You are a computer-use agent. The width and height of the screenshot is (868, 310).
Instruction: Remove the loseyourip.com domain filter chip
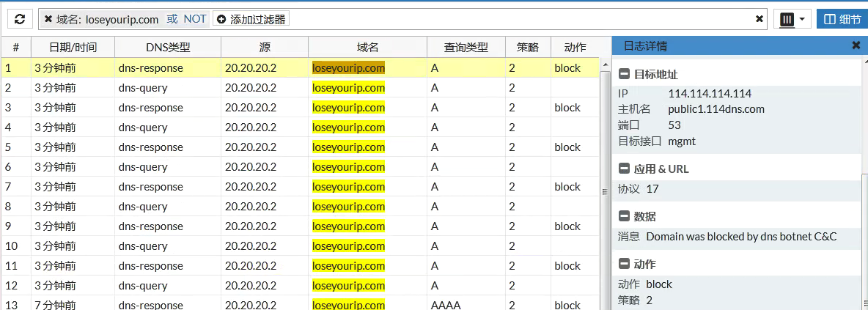point(48,19)
